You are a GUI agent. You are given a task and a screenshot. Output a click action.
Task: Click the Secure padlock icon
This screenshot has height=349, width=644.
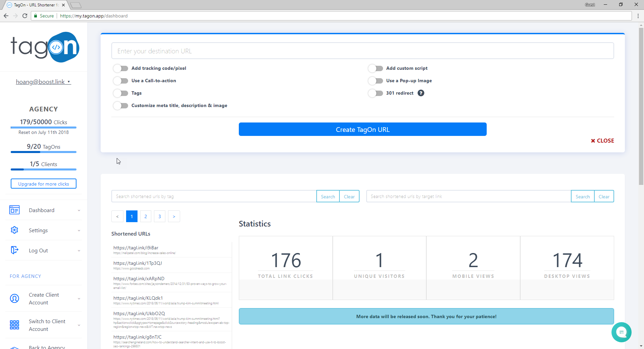[36, 16]
